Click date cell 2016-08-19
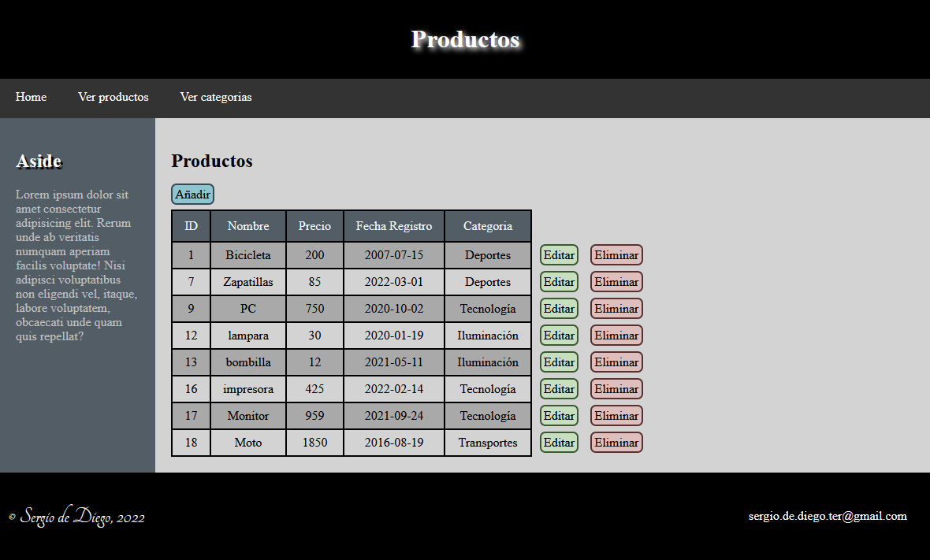This screenshot has width=930, height=560. pyautogui.click(x=394, y=443)
